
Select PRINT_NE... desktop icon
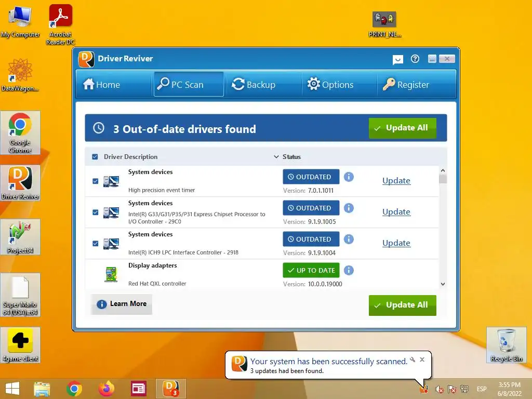(x=384, y=24)
